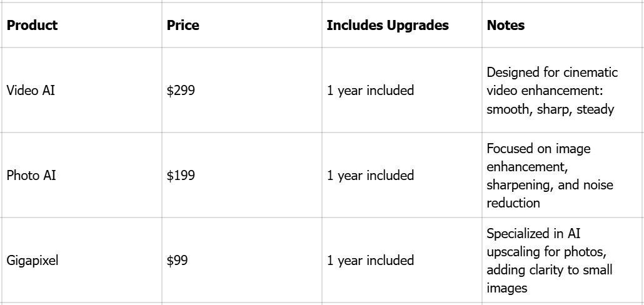Click the Video AI product cell
Image resolution: width=644 pixels, height=305 pixels.
[x=81, y=90]
